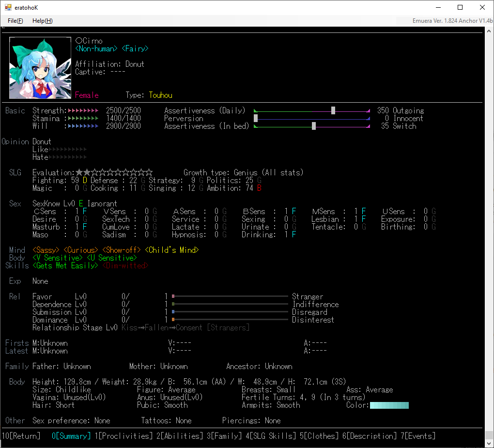Click the <Non-human> tag
Viewport: 494px width, 448px height.
click(96, 48)
